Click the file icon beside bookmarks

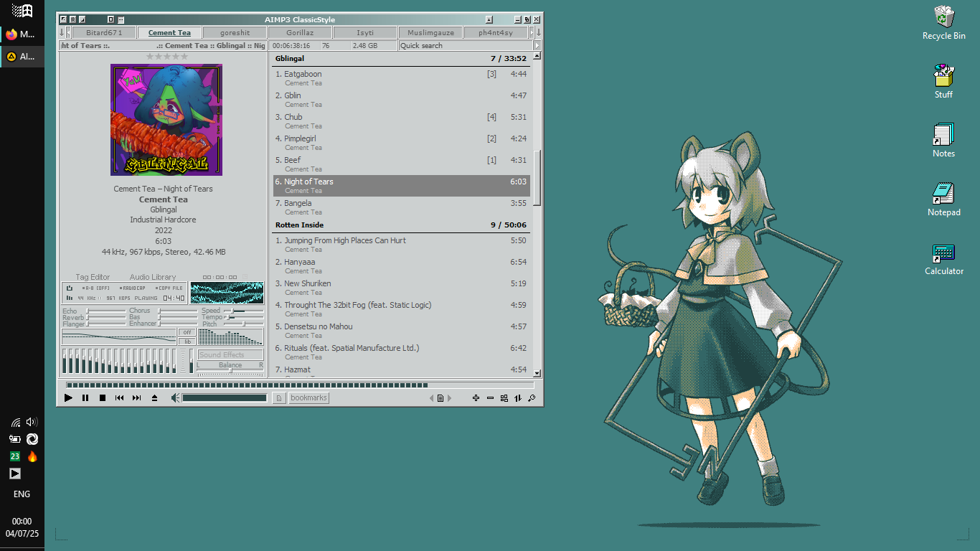(280, 398)
